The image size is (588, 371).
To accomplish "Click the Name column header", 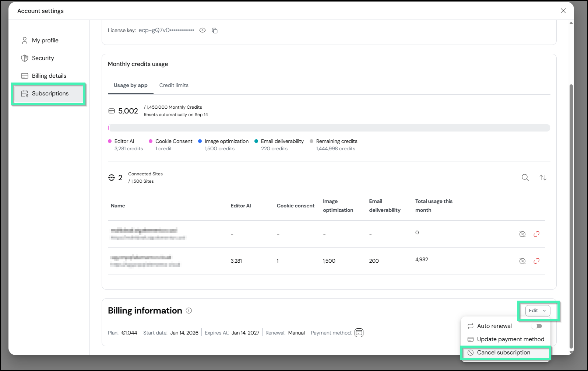I will point(118,206).
